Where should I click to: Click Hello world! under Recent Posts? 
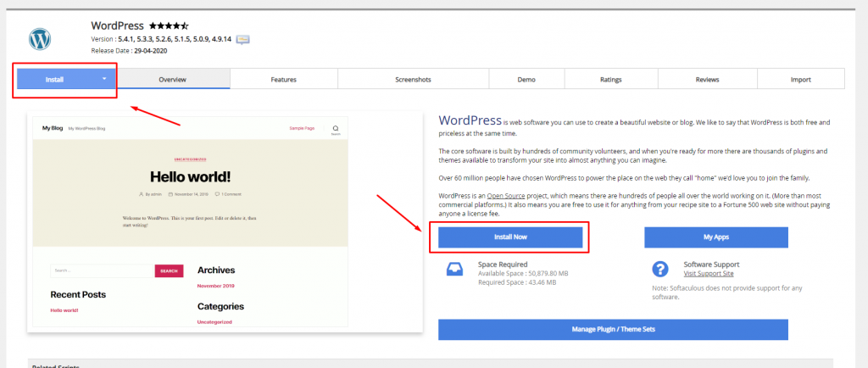coord(64,310)
